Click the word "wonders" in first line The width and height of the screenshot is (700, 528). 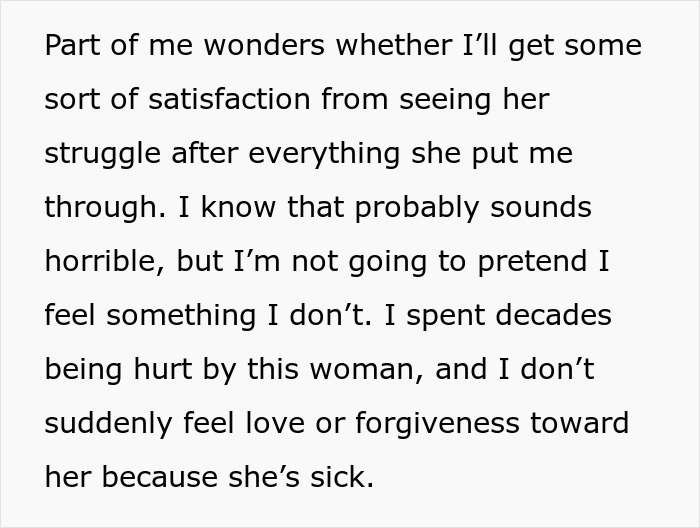[264, 46]
